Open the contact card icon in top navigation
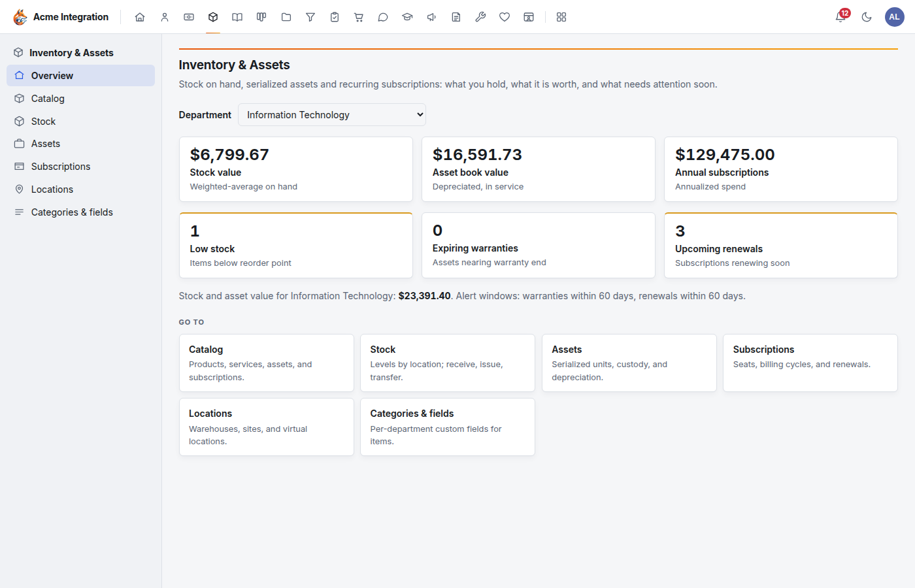This screenshot has height=588, width=915. tap(529, 17)
